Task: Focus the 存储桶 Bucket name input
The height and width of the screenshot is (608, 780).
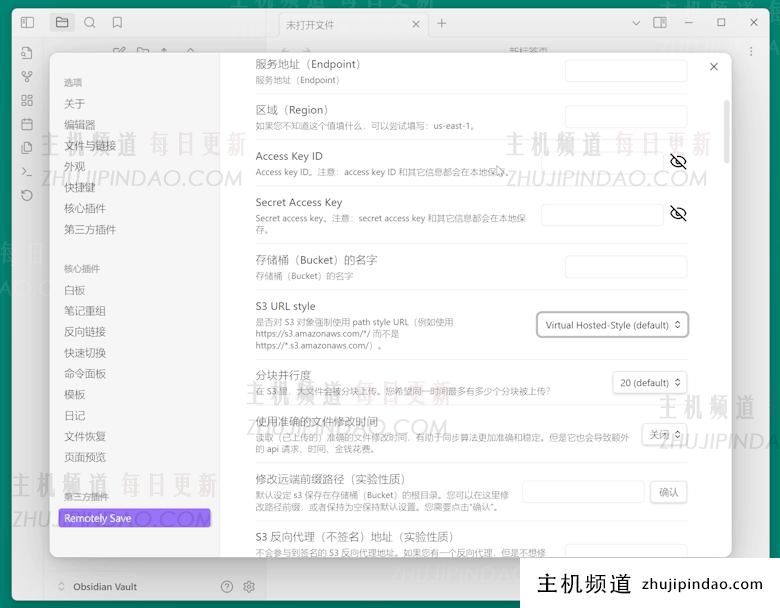Action: 626,267
